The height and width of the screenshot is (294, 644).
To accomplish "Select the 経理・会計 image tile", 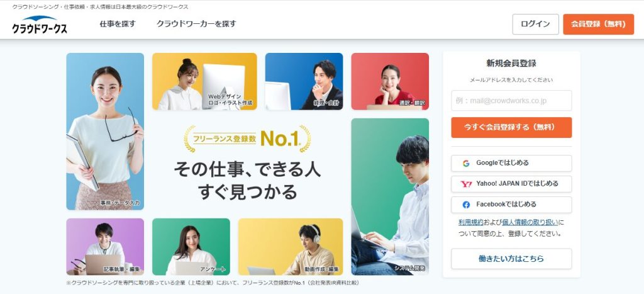I will point(304,81).
